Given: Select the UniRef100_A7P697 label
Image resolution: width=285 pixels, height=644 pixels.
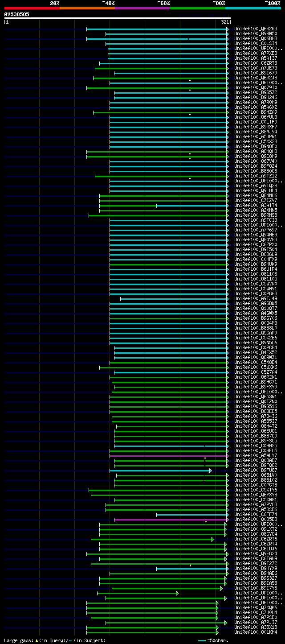Looking at the screenshot, I should pyautogui.click(x=256, y=230).
